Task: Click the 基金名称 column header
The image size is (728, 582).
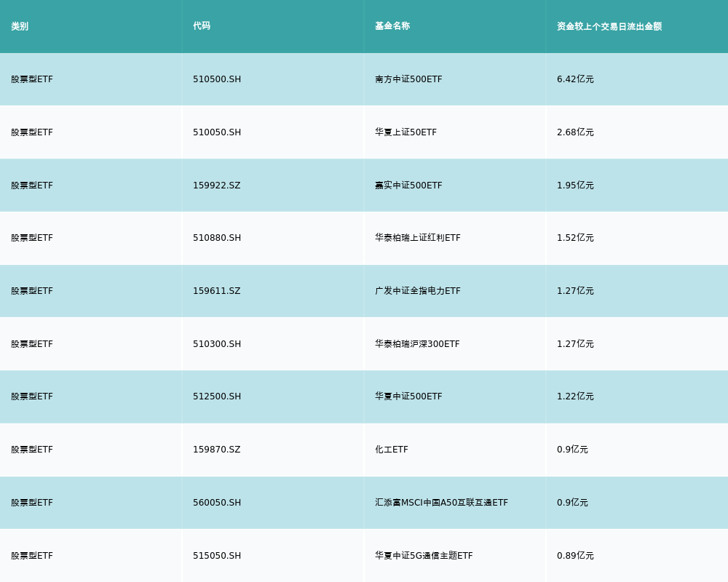Action: coord(392,26)
